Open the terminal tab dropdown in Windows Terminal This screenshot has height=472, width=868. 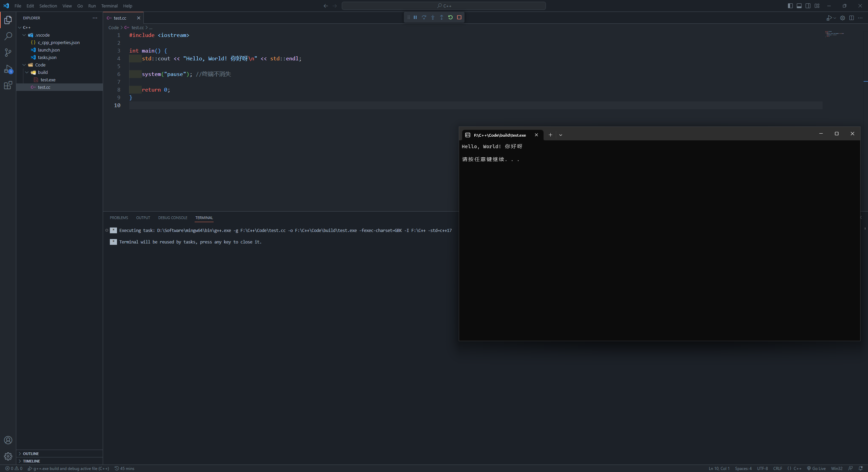(560, 135)
